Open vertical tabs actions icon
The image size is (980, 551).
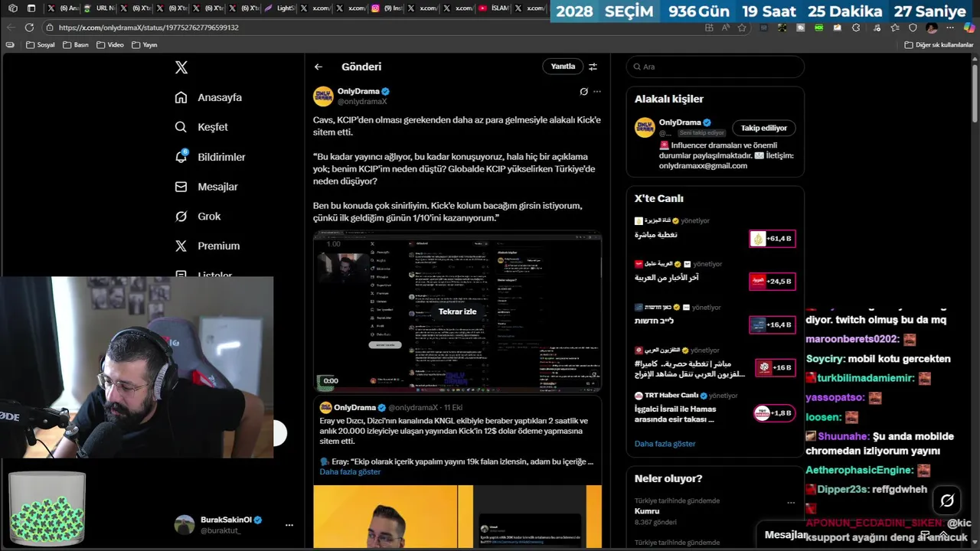tap(31, 8)
